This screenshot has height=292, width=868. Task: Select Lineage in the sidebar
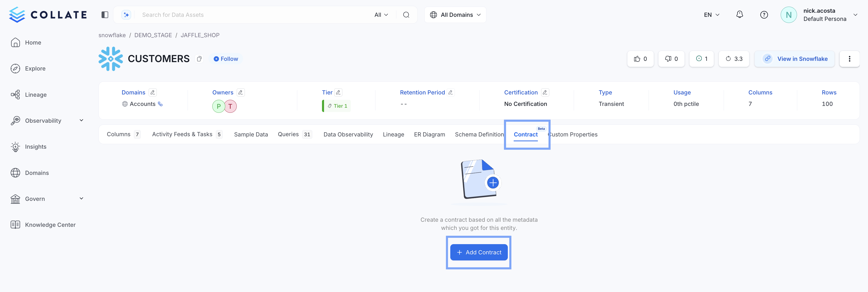tap(36, 95)
